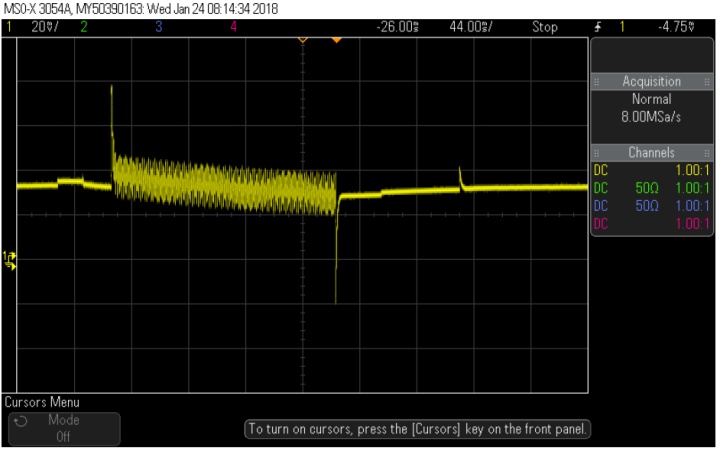Open the Acquisition panel header
Viewport: 720px width, 451px height.
pos(652,81)
